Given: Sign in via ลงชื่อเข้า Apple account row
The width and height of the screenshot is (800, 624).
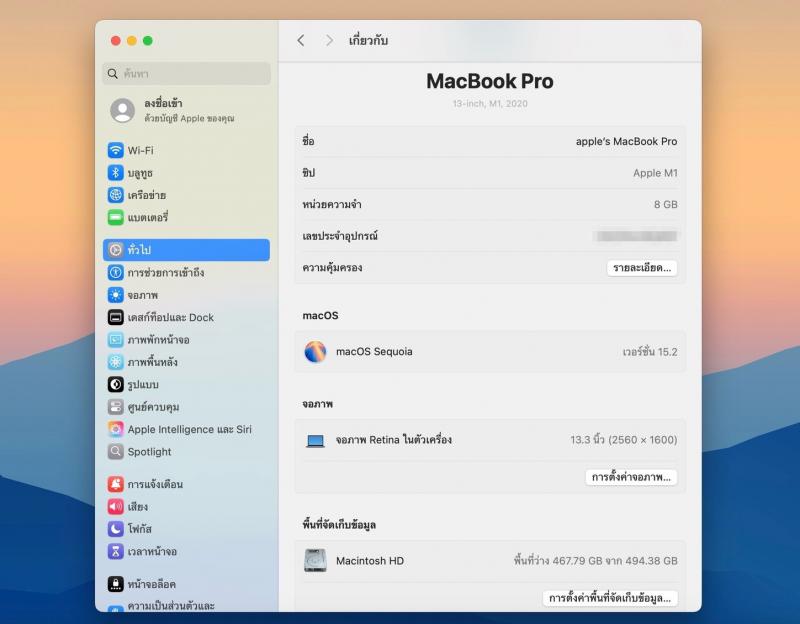Looking at the screenshot, I should point(186,110).
